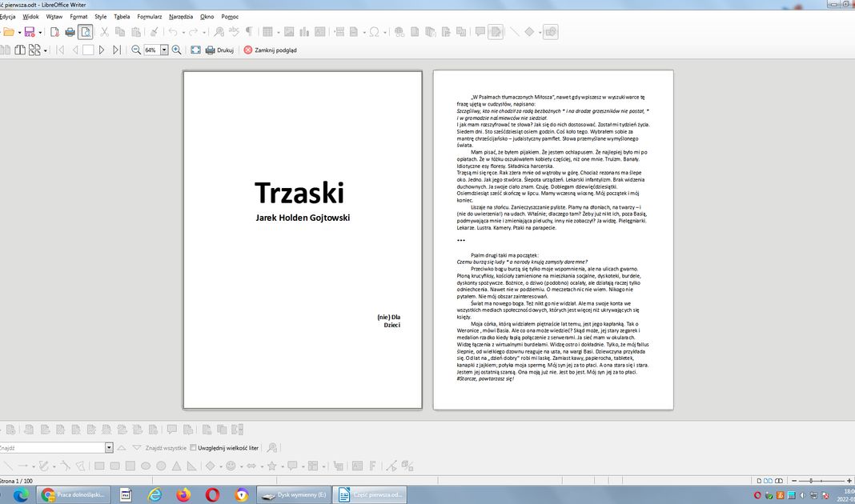The width and height of the screenshot is (855, 504).
Task: Click the Save document icon
Action: coord(28,32)
